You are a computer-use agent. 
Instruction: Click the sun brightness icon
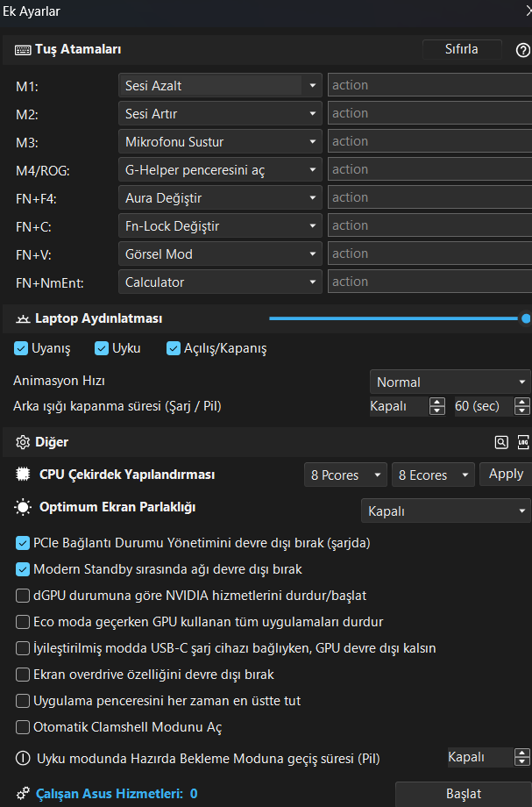23,507
